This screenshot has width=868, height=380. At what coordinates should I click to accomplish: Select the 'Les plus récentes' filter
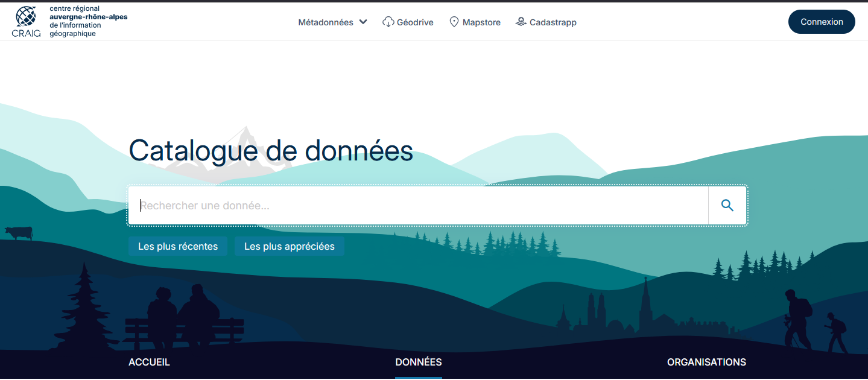point(178,246)
